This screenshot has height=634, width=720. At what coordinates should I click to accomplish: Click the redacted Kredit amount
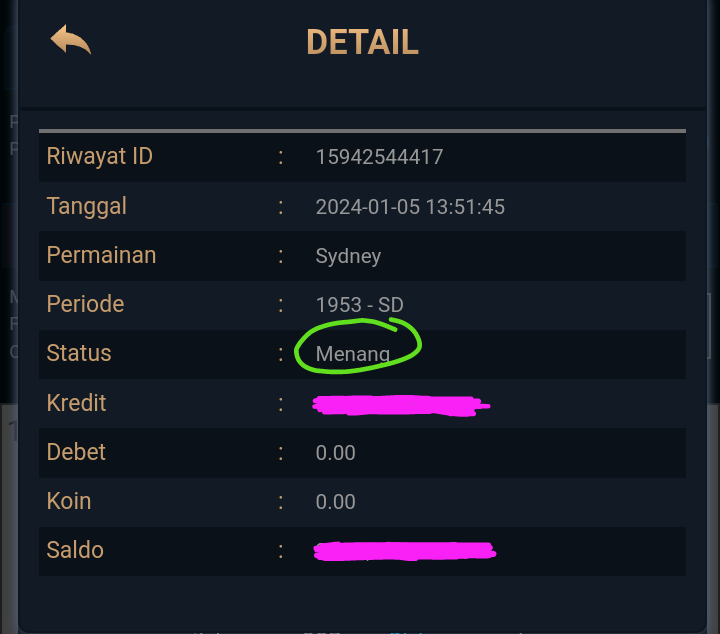(x=400, y=405)
